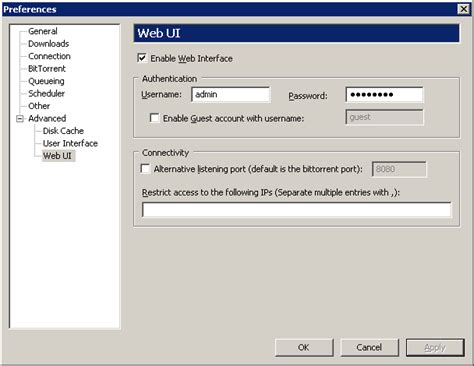Click the Restrict access IPs field

pyautogui.click(x=296, y=210)
